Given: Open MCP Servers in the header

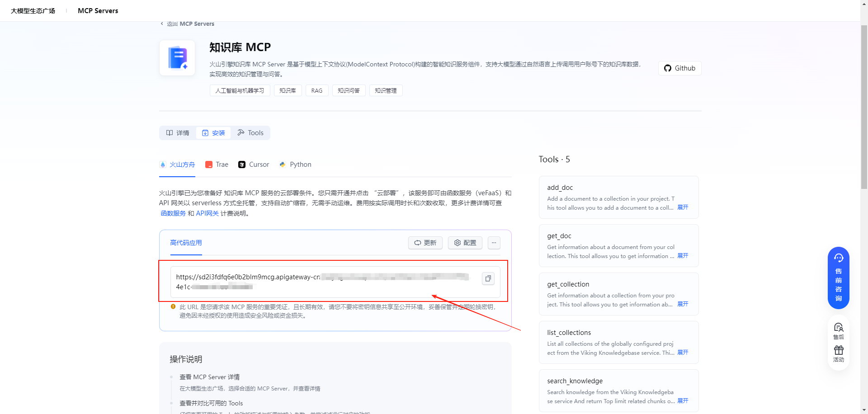Looking at the screenshot, I should click(x=98, y=11).
